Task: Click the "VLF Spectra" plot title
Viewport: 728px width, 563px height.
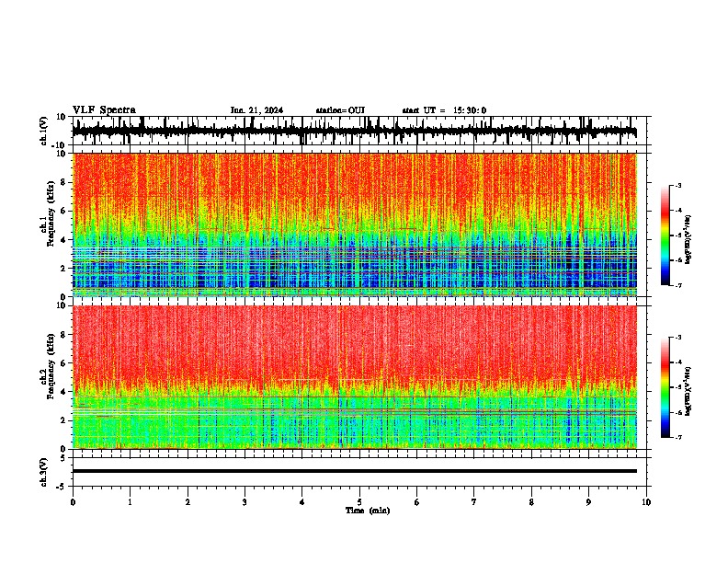Action: (104, 110)
